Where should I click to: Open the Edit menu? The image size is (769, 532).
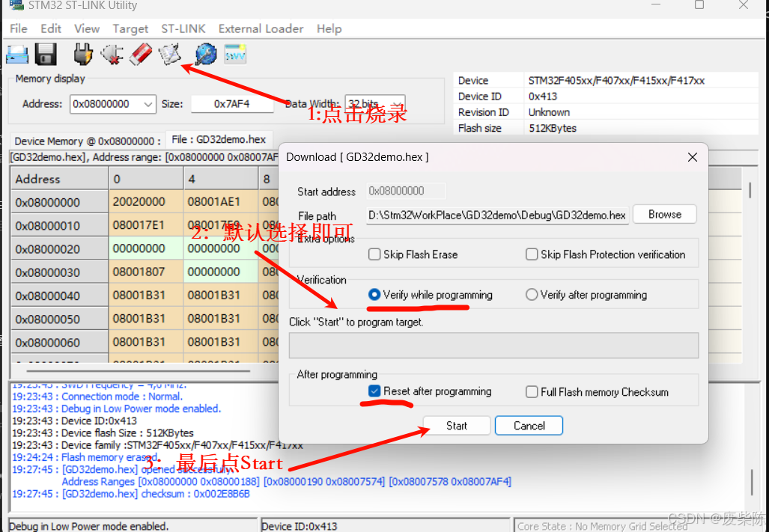[x=51, y=29]
